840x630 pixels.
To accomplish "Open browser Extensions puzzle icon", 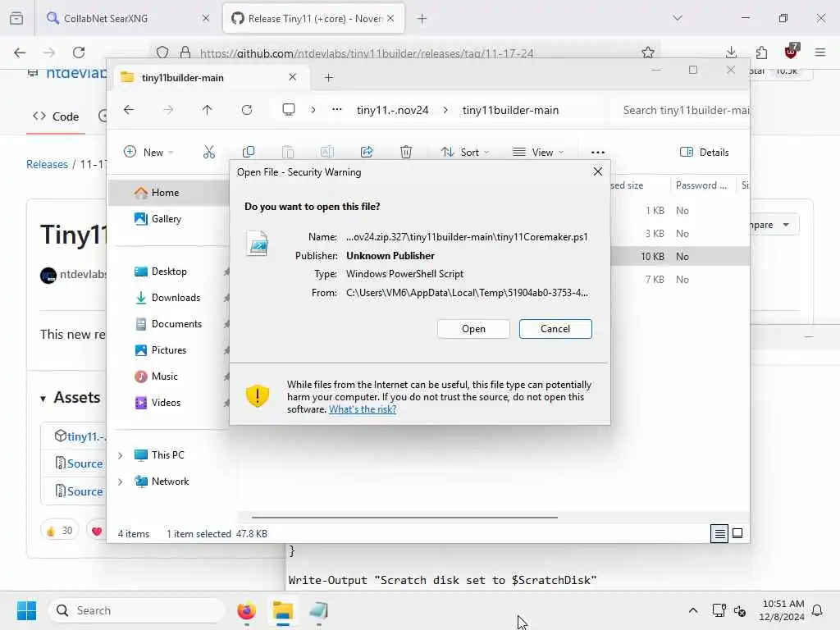I will click(761, 52).
